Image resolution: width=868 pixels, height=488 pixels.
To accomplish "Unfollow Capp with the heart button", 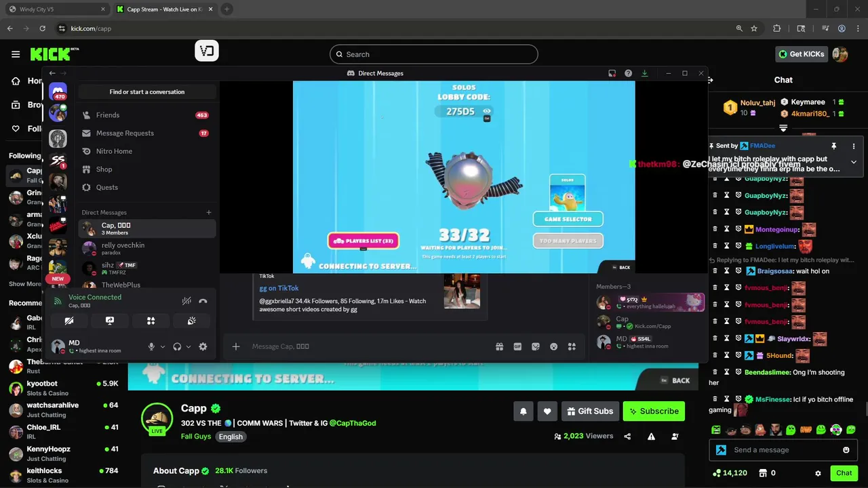I will point(547,411).
